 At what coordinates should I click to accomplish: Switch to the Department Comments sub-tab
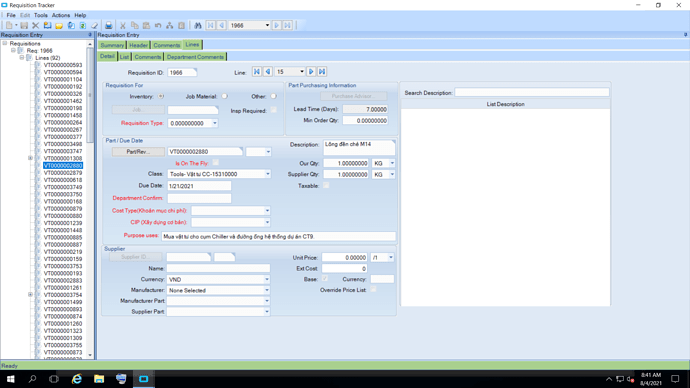[x=195, y=57]
